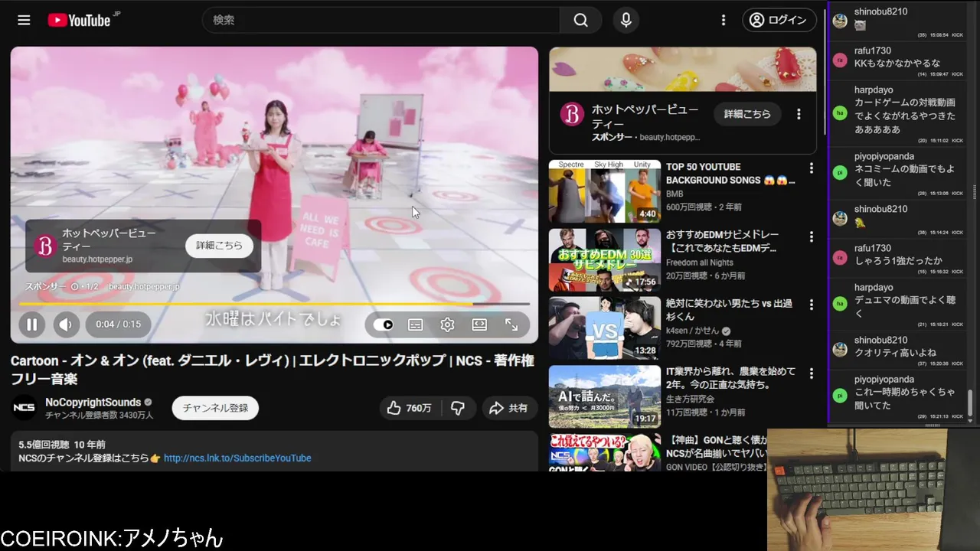The width and height of the screenshot is (980, 551).
Task: Open the ad info icon beside スポンサー
Action: (75, 286)
